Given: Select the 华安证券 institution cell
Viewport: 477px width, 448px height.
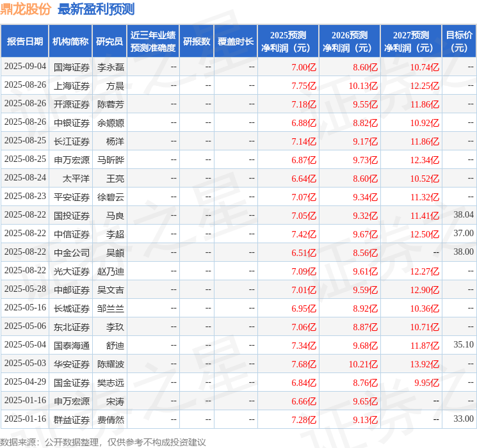Looking at the screenshot, I should pyautogui.click(x=72, y=364).
